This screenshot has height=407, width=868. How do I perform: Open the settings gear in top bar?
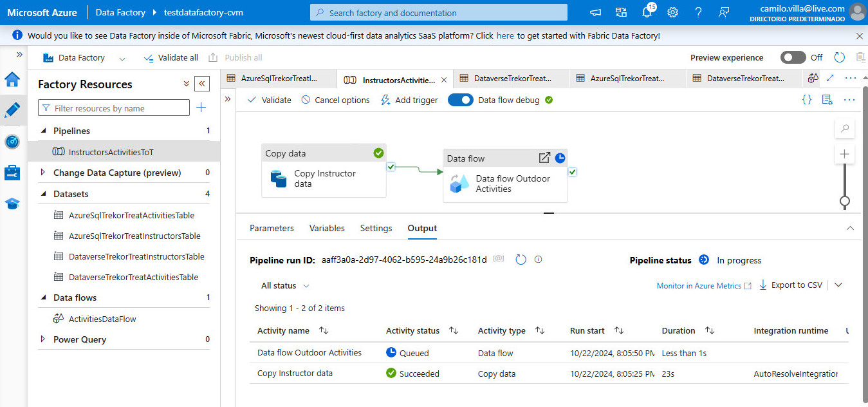672,12
